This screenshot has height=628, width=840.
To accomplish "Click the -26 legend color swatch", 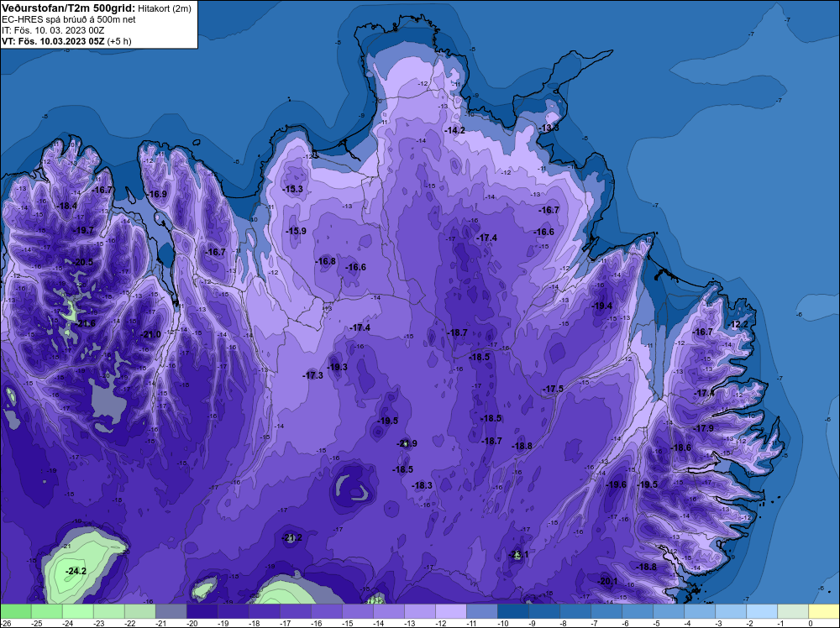I will point(16,611).
